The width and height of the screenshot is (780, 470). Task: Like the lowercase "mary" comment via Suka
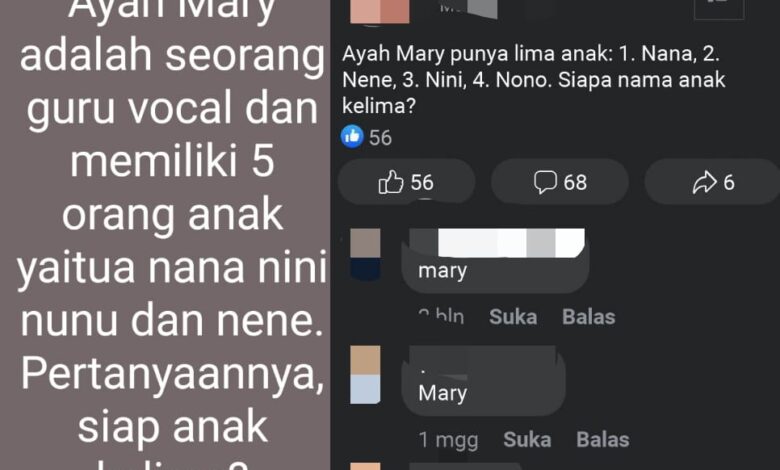[x=513, y=317]
